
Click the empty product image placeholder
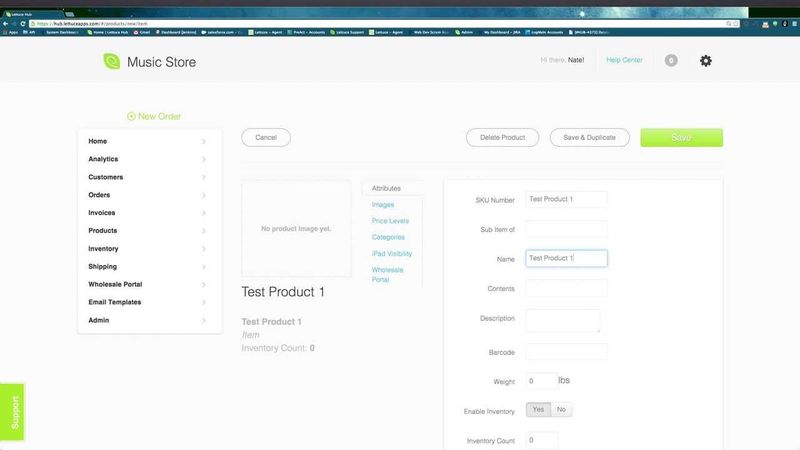tap(296, 229)
